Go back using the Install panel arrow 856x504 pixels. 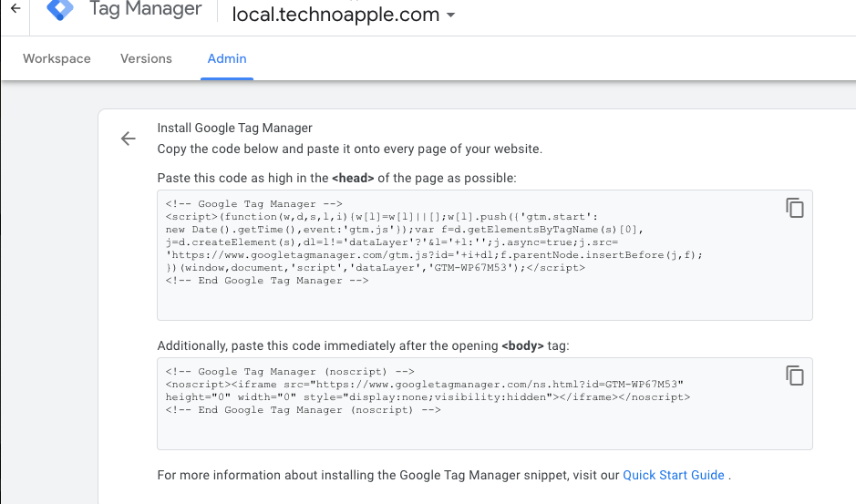(129, 139)
